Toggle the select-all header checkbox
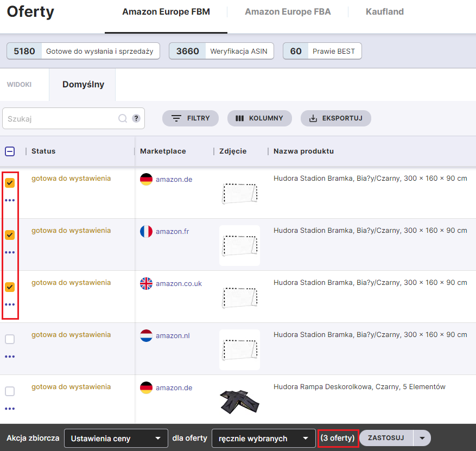Screen dimensions: 476x451 10,151
